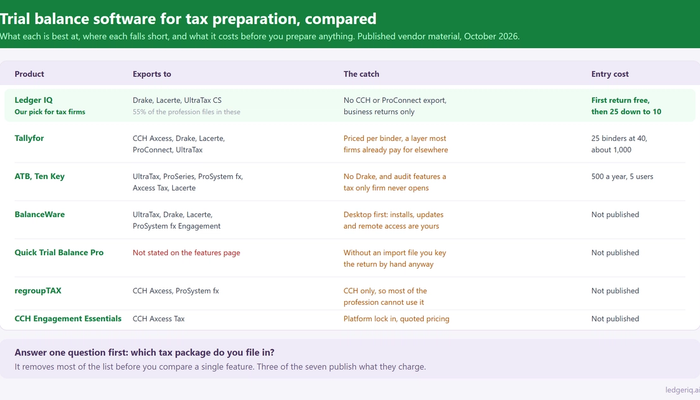Image resolution: width=700 pixels, height=400 pixels.
Task: Click 'Desktop first: installs, updates' catch text
Action: [393, 220]
